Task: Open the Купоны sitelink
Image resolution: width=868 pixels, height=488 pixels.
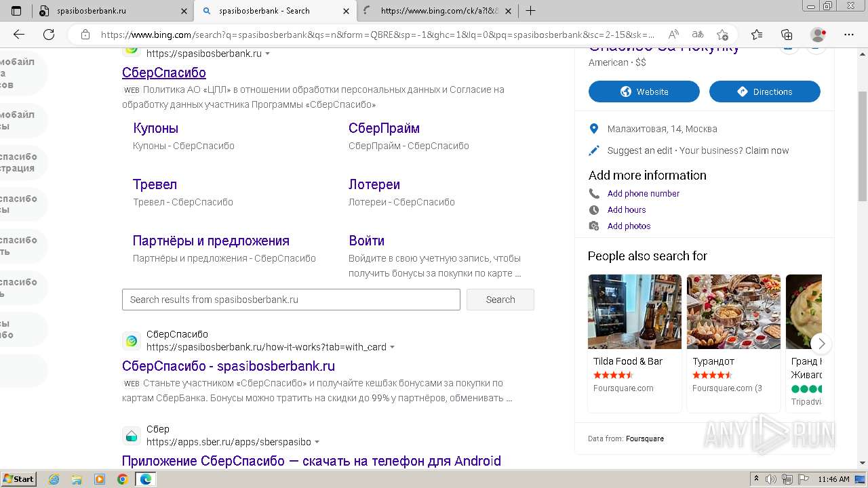Action: 155,128
